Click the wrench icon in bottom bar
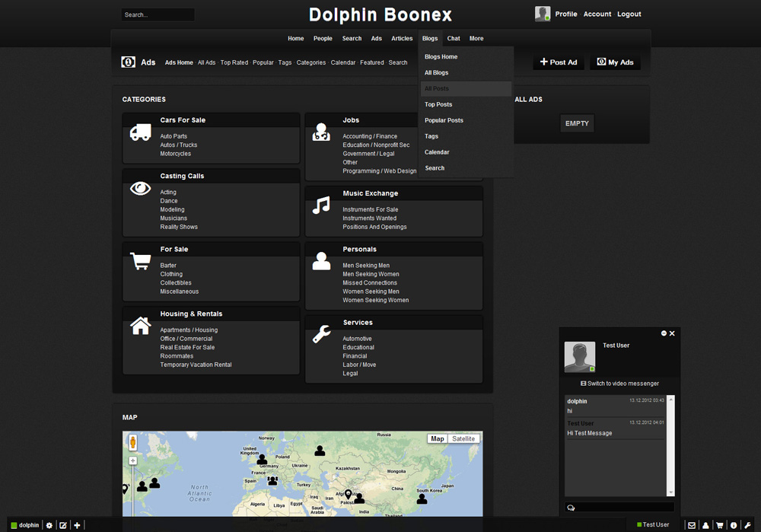Viewport: 761px width, 532px height. (x=747, y=525)
